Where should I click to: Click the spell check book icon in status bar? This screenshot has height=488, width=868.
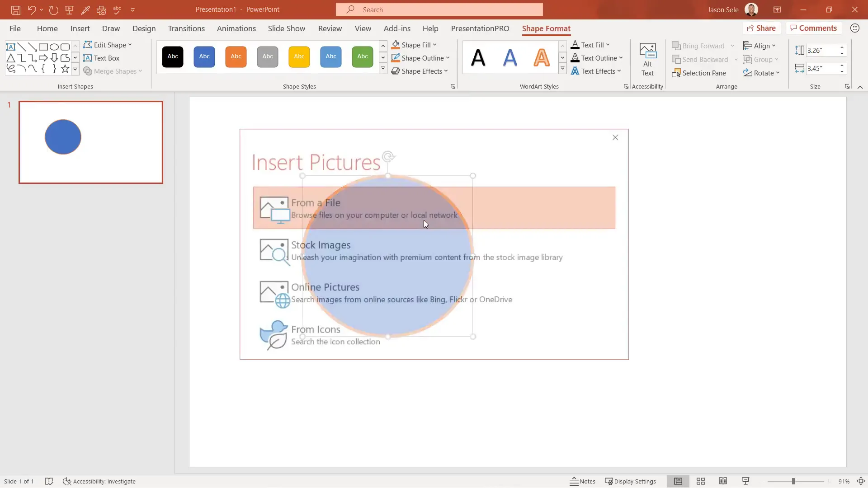49,481
